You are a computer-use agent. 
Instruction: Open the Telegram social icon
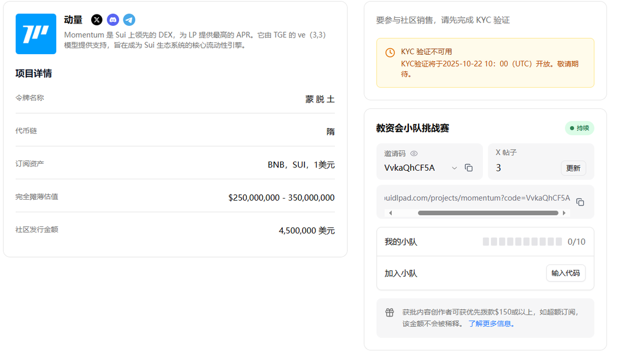[129, 20]
